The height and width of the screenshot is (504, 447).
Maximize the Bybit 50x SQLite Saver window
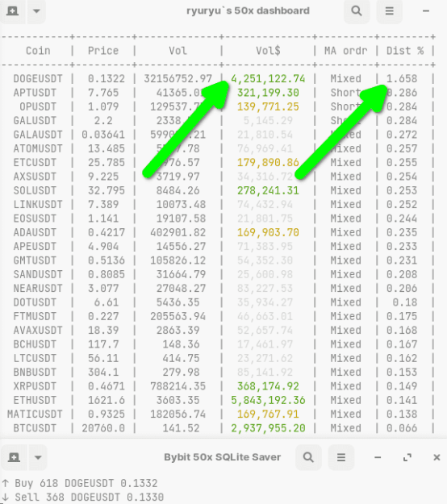407,457
